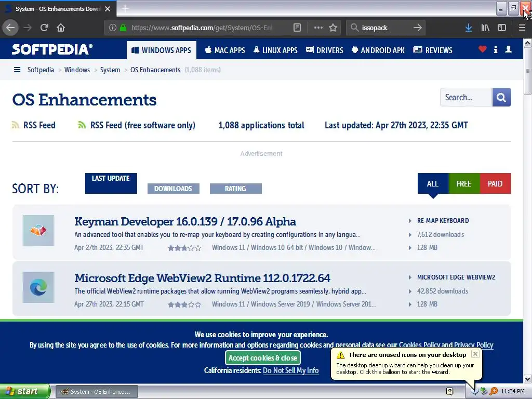Show the sidebar icon in toolbar

pyautogui.click(x=502, y=28)
